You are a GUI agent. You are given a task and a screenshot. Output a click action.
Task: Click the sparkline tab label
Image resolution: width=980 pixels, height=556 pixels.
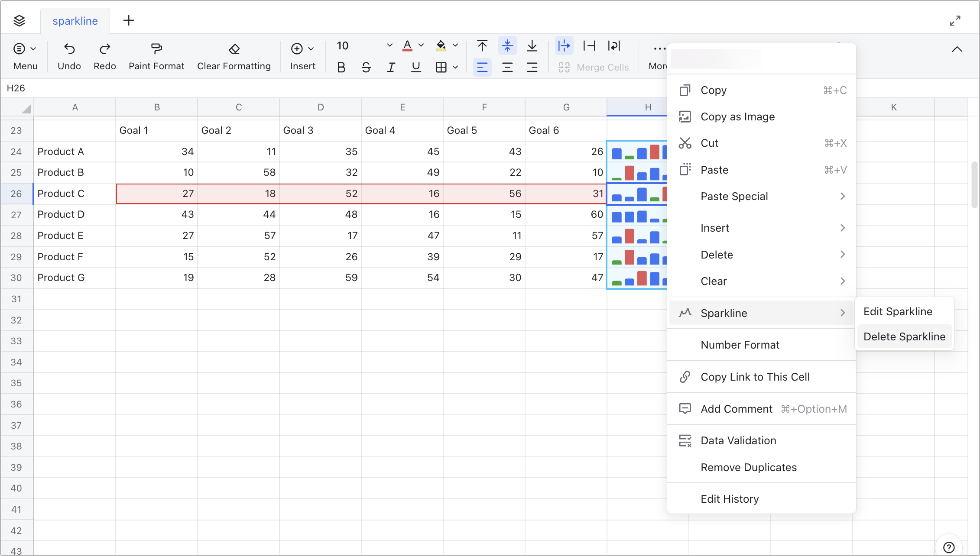point(75,20)
